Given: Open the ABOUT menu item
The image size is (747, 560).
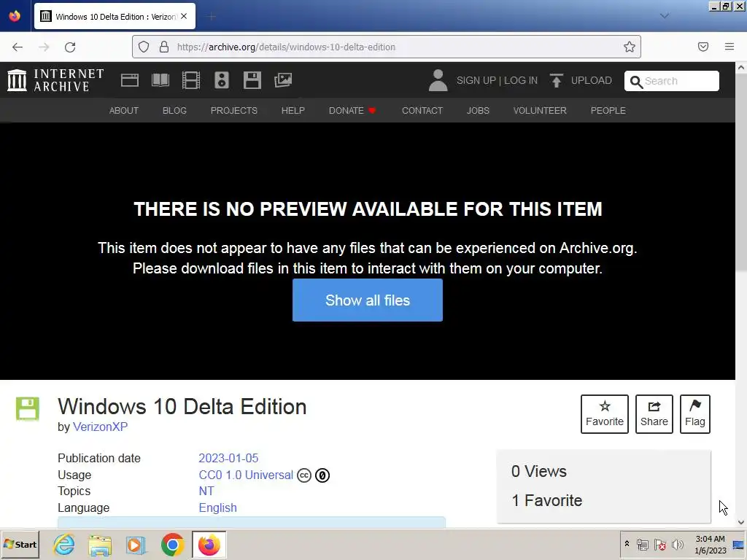Looking at the screenshot, I should pyautogui.click(x=124, y=111).
